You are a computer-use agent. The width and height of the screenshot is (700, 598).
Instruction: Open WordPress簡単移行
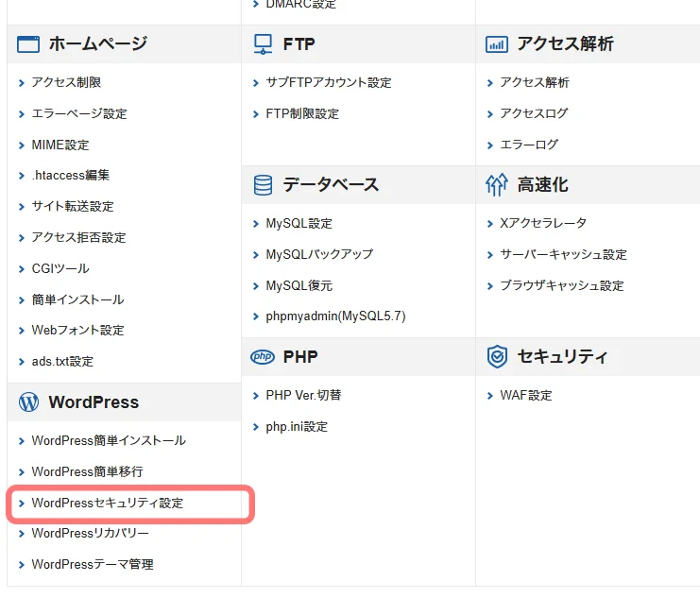click(x=87, y=471)
